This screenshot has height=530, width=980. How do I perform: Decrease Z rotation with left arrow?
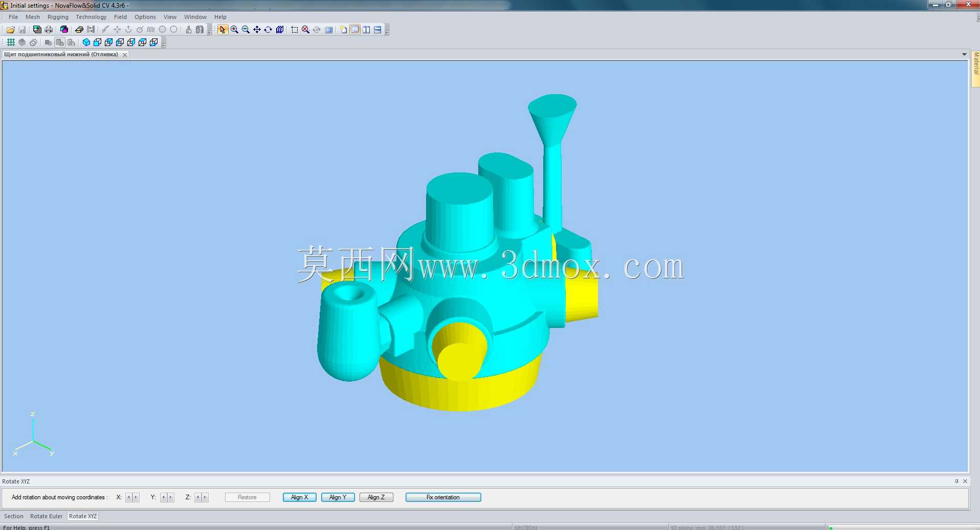[197, 497]
